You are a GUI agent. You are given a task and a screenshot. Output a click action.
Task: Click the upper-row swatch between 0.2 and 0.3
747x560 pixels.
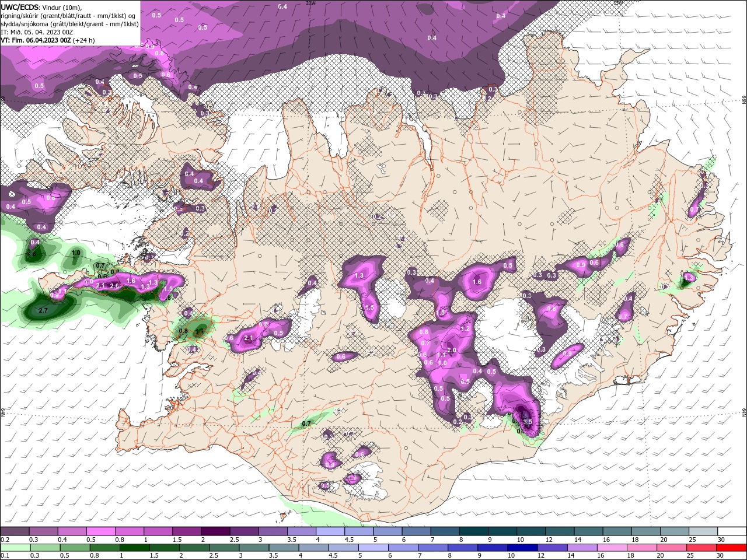pos(14,531)
